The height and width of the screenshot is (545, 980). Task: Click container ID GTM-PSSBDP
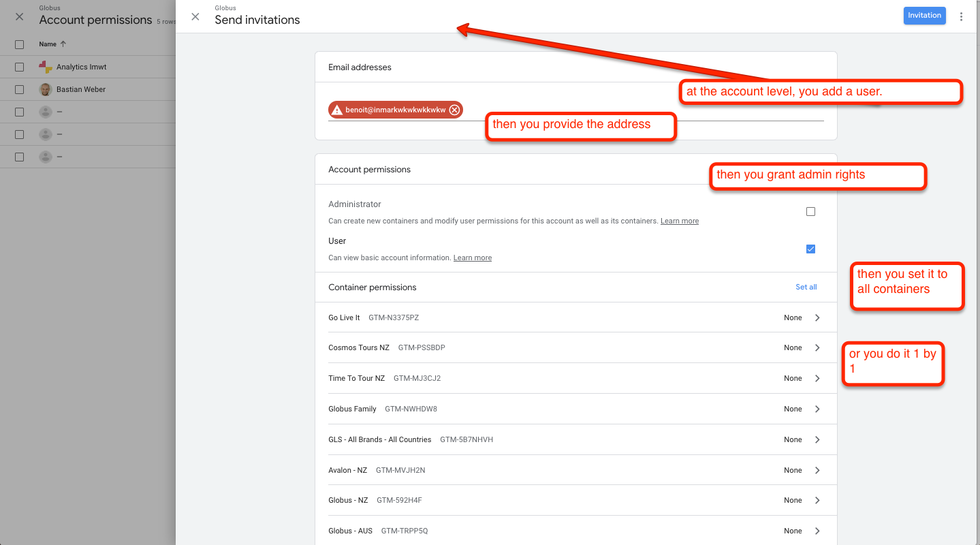point(422,347)
